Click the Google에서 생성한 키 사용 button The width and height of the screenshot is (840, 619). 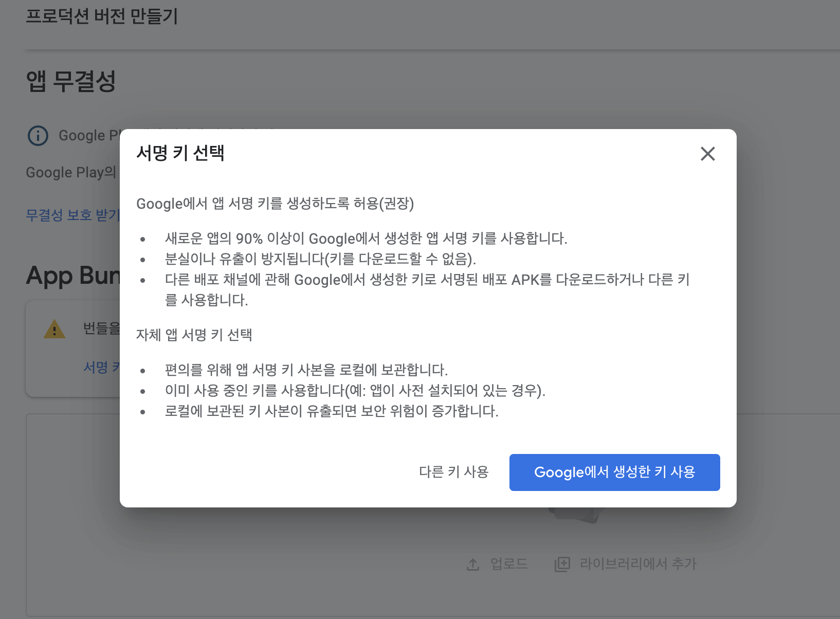tap(614, 472)
